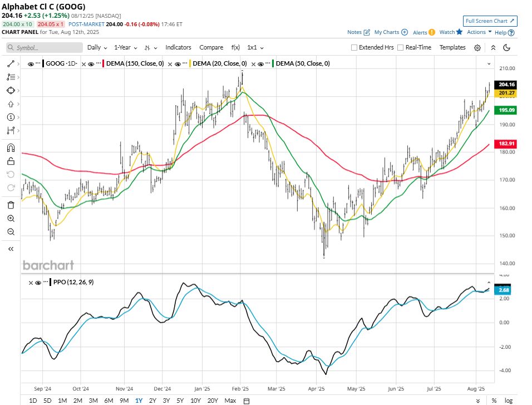Screen dimensions: 532x405
Task: Hide the DEMA 20 line
Action: click(178, 64)
